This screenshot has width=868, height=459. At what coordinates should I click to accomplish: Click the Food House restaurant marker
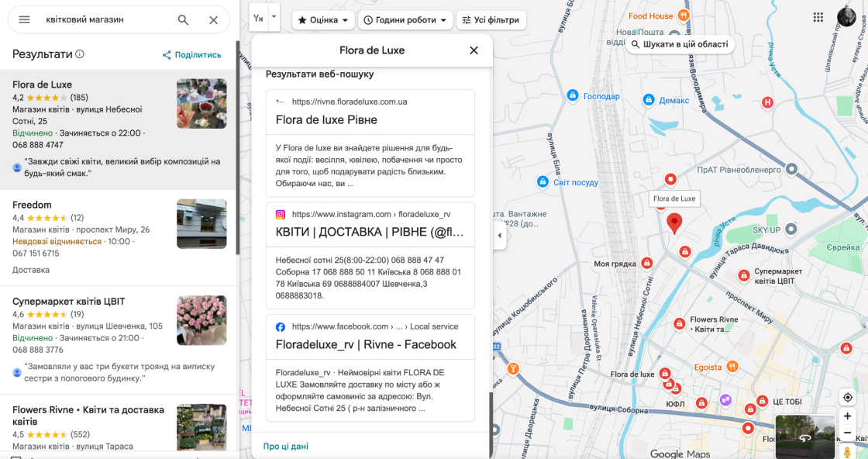tap(684, 16)
